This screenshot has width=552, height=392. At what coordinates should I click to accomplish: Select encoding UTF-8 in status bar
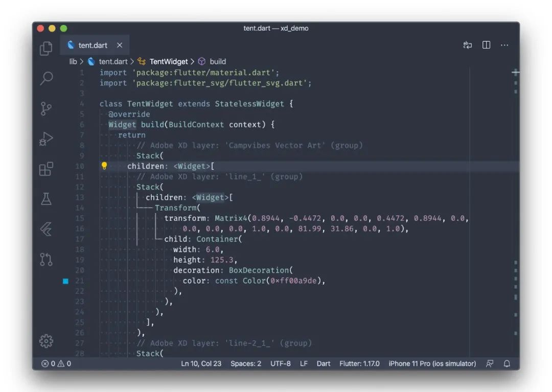[x=280, y=363]
